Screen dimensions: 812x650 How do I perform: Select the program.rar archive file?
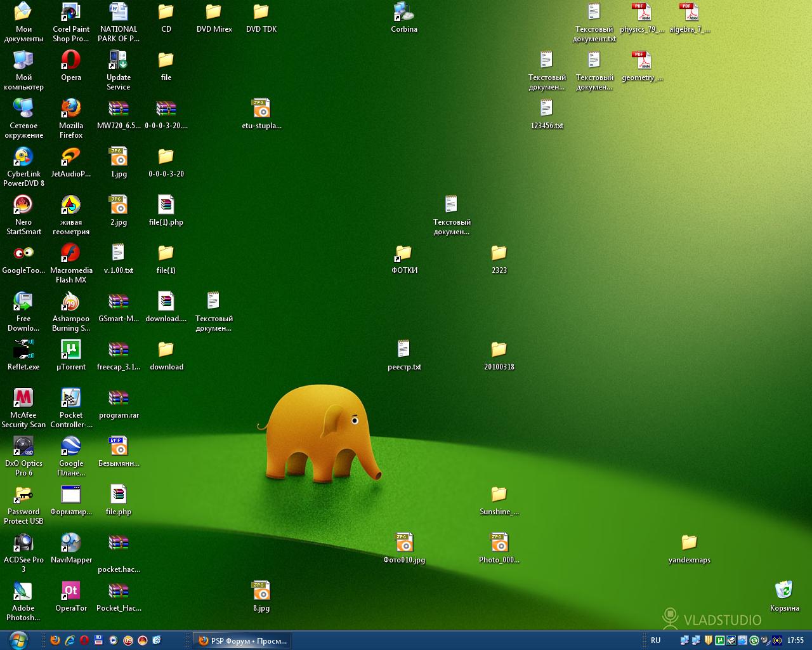(x=119, y=398)
